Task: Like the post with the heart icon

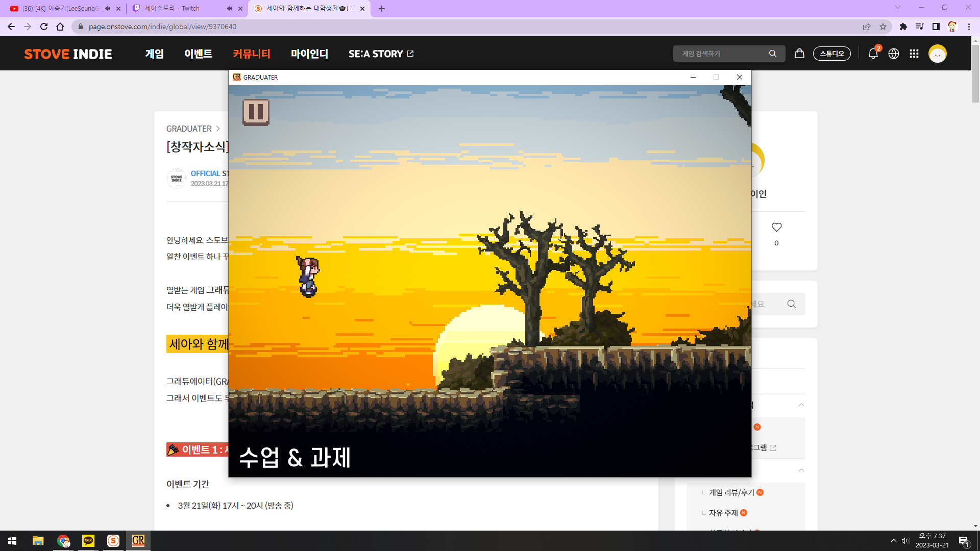Action: click(776, 227)
